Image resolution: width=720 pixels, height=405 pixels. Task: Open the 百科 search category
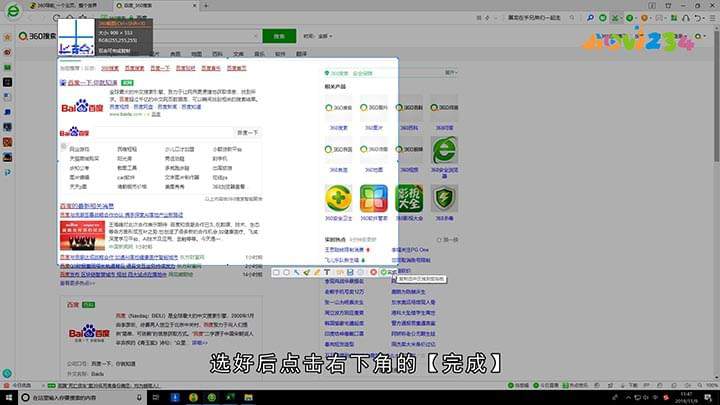217,54
